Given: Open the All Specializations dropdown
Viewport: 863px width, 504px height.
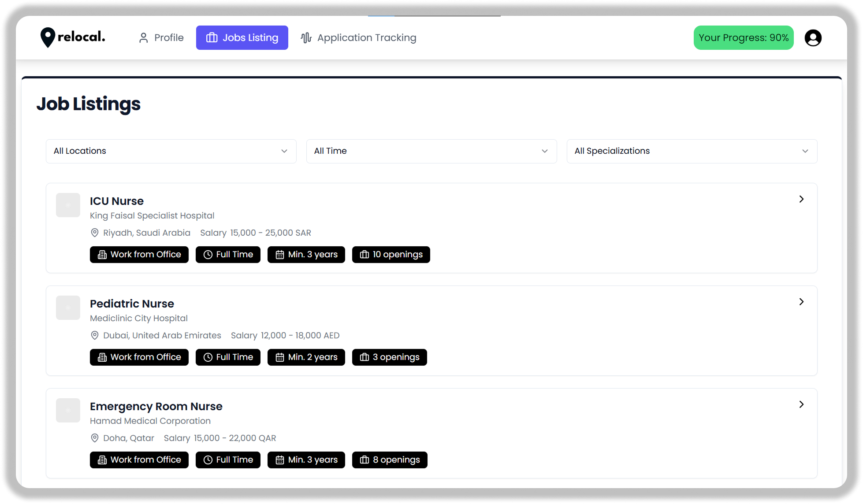Looking at the screenshot, I should coord(692,151).
